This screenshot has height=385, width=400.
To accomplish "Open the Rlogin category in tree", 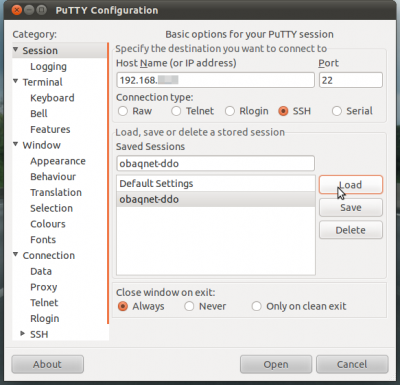I will pyautogui.click(x=45, y=319).
